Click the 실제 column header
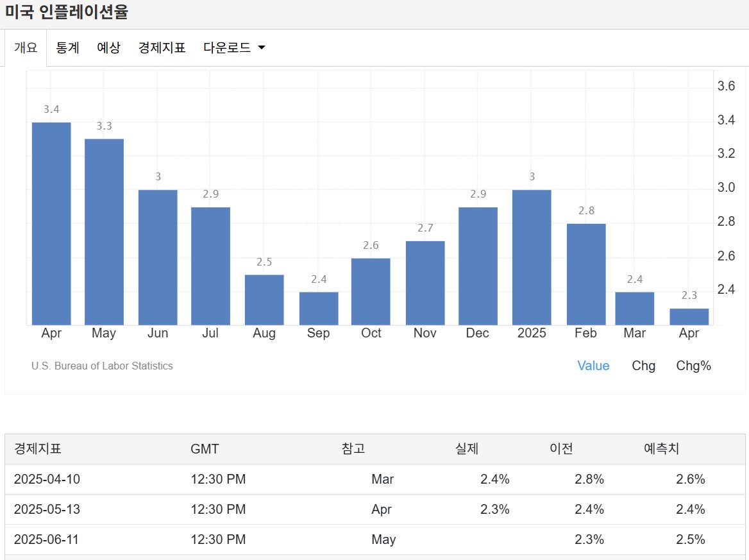 tap(467, 449)
